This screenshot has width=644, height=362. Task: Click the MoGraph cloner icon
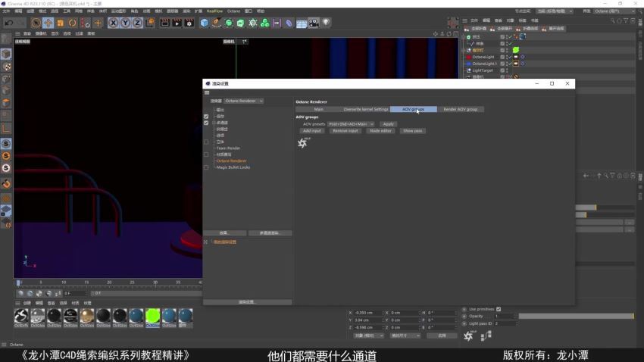coord(265,23)
